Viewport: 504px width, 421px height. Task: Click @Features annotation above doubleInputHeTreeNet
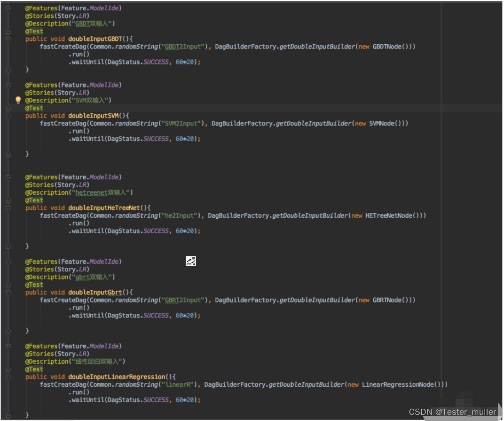41,177
